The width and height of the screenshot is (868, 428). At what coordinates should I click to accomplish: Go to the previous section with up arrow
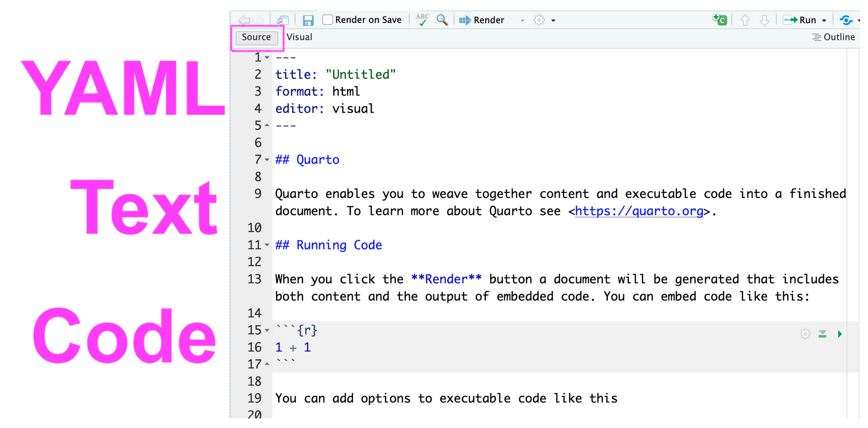(745, 20)
